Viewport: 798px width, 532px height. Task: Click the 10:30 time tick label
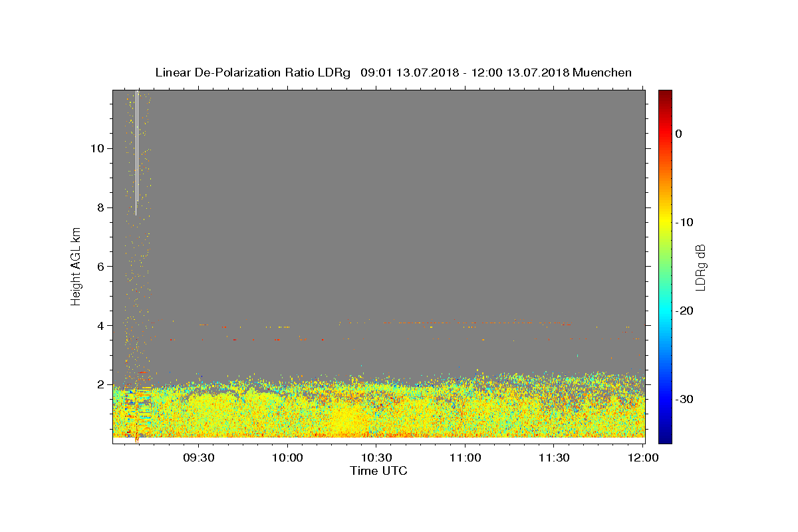376,458
